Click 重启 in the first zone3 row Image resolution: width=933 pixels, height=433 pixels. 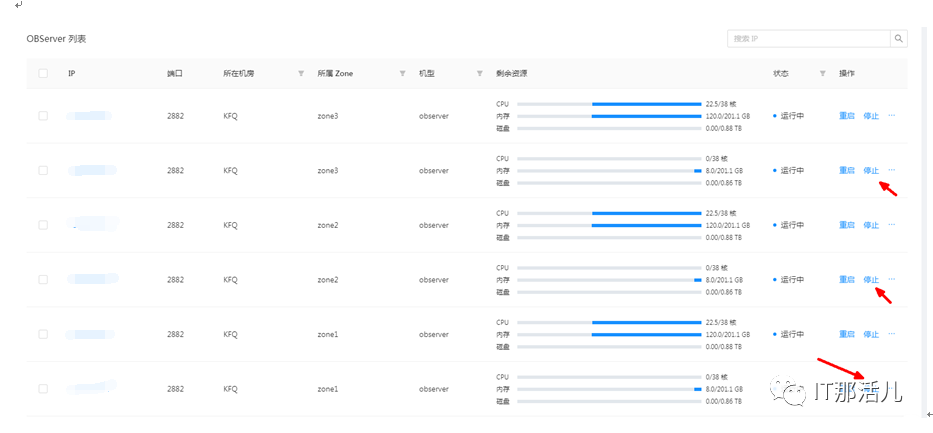847,116
